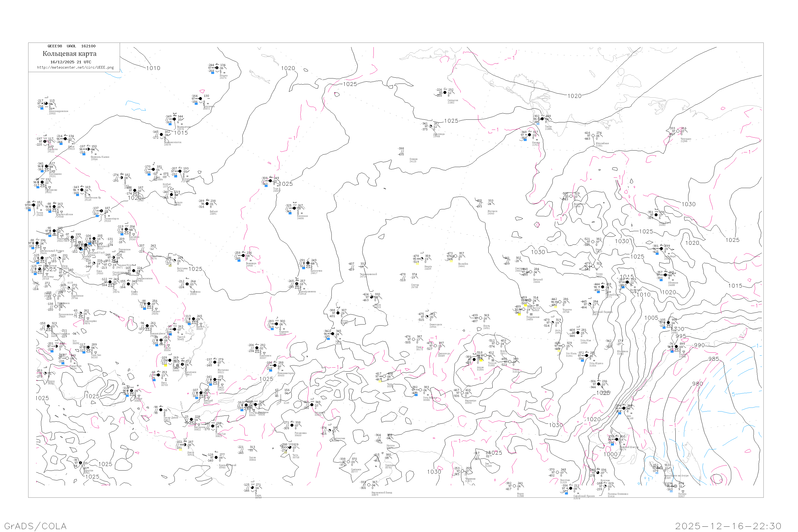Viewport: 798px width, 532px height.
Task: Click the GrADS/COLA footer label
Action: tap(35, 526)
